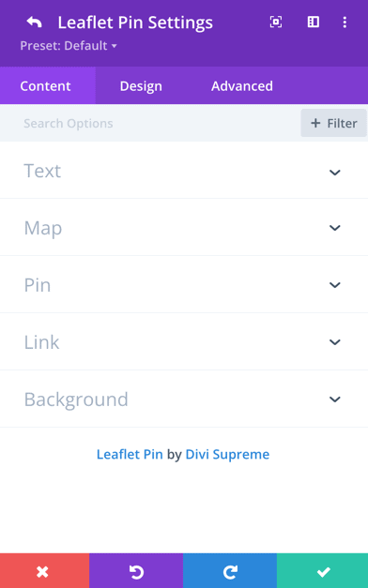Switch to the Design tab

pos(141,86)
